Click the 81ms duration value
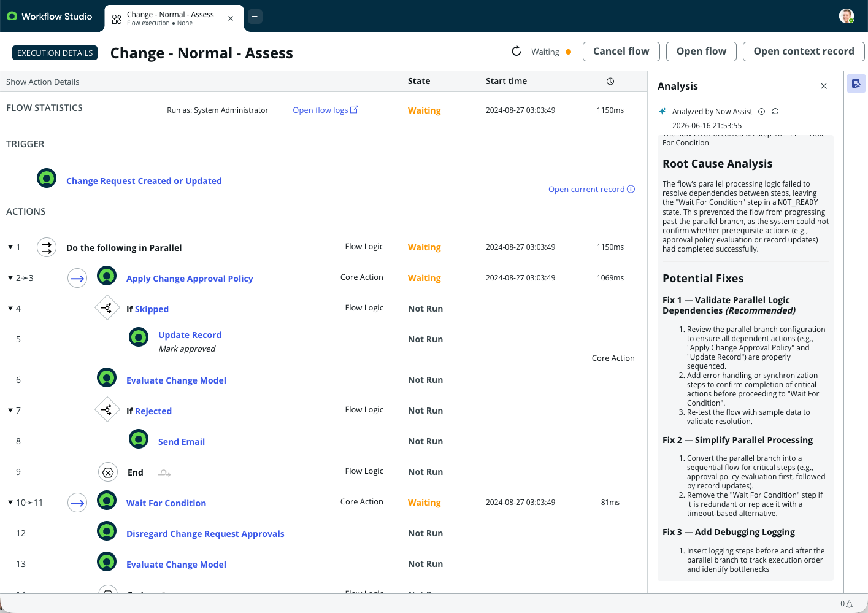This screenshot has width=868, height=613. pyautogui.click(x=610, y=503)
